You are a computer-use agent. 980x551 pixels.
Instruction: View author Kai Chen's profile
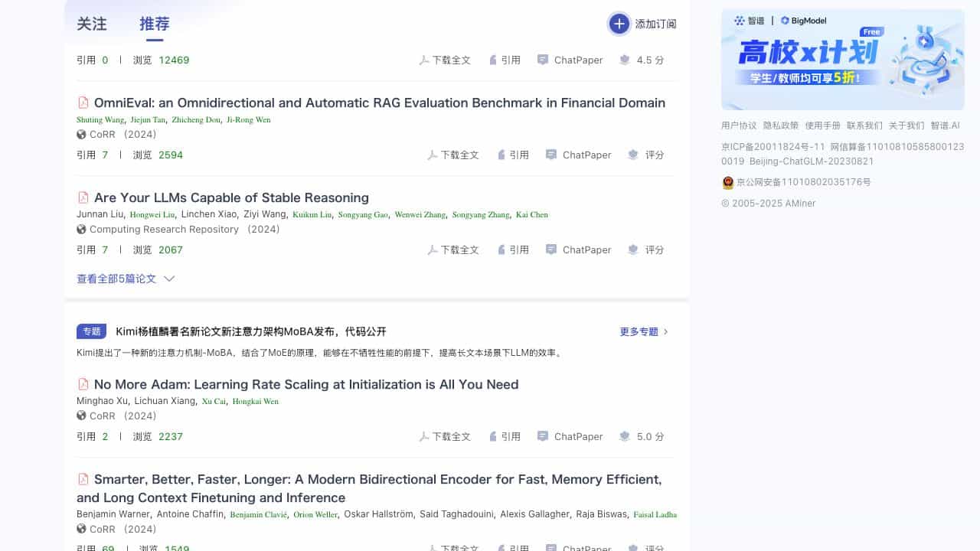click(532, 214)
